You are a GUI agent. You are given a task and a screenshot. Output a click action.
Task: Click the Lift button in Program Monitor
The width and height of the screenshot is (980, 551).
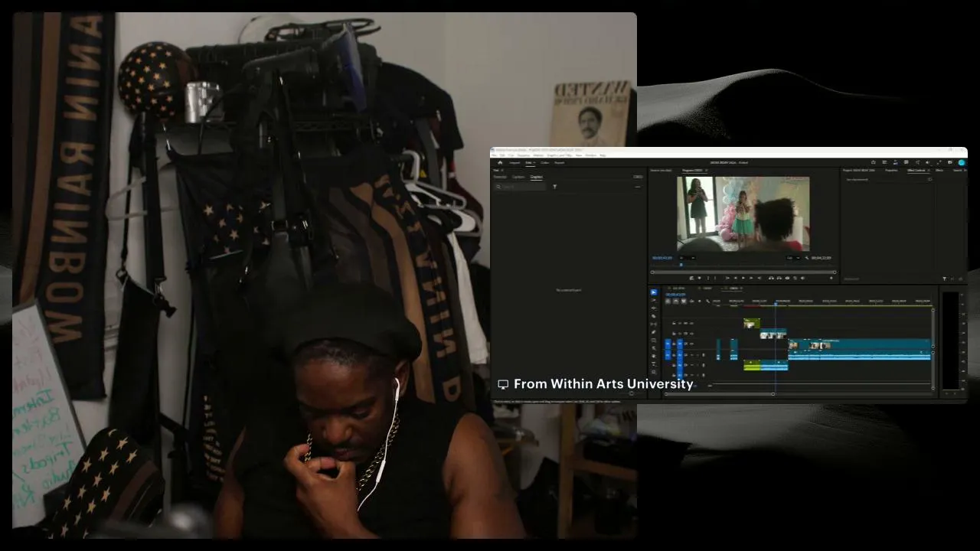771,278
